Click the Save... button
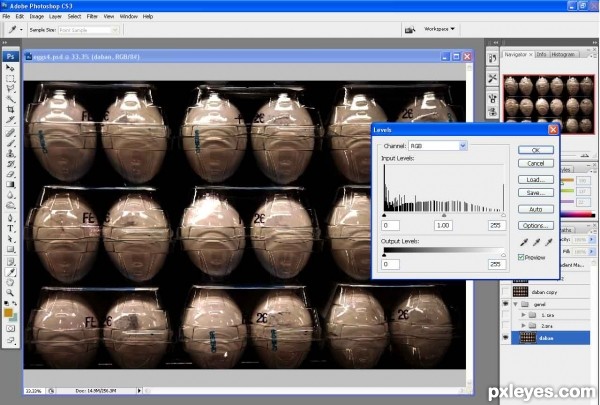Screen dimensions: 600x405 [536, 193]
